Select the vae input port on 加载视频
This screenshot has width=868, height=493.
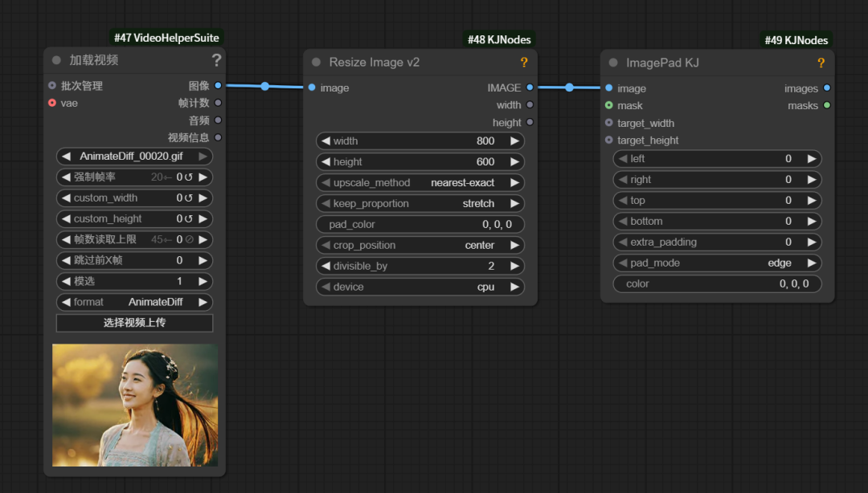(x=53, y=103)
